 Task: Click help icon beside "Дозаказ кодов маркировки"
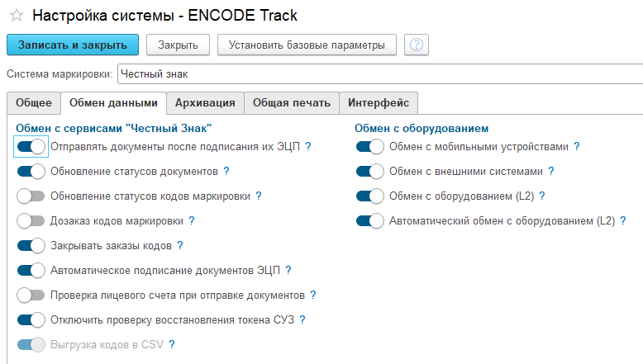tap(192, 220)
